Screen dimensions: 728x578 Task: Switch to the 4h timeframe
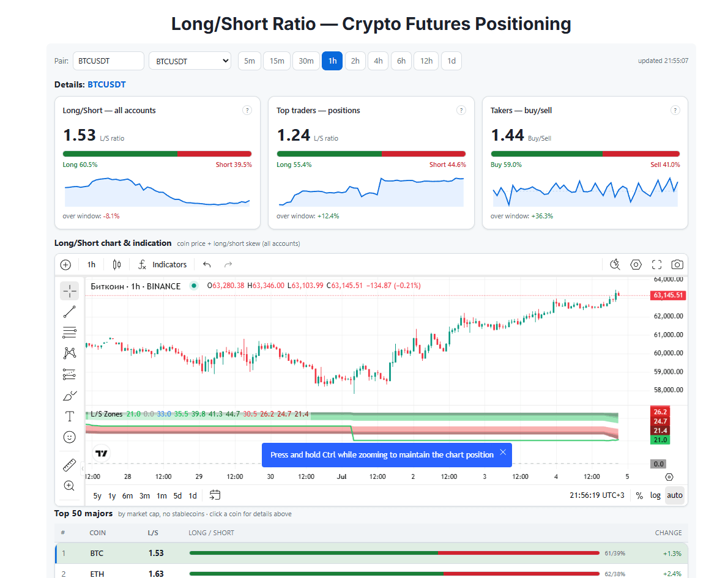379,61
